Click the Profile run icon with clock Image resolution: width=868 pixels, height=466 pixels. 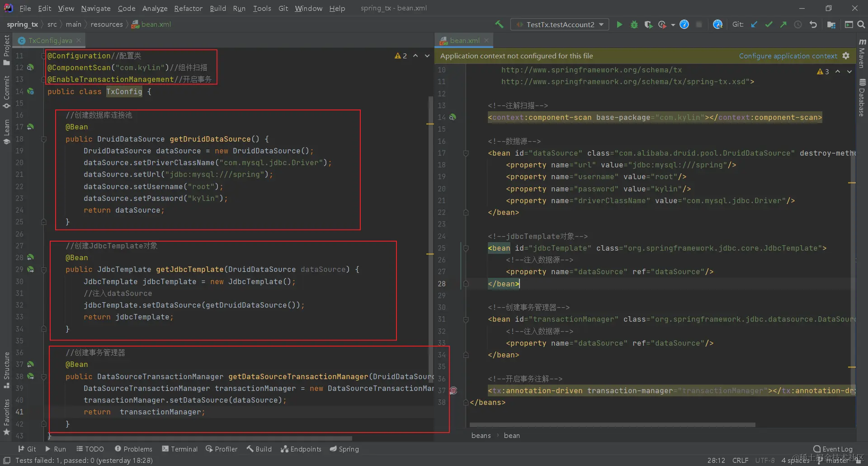click(x=662, y=24)
